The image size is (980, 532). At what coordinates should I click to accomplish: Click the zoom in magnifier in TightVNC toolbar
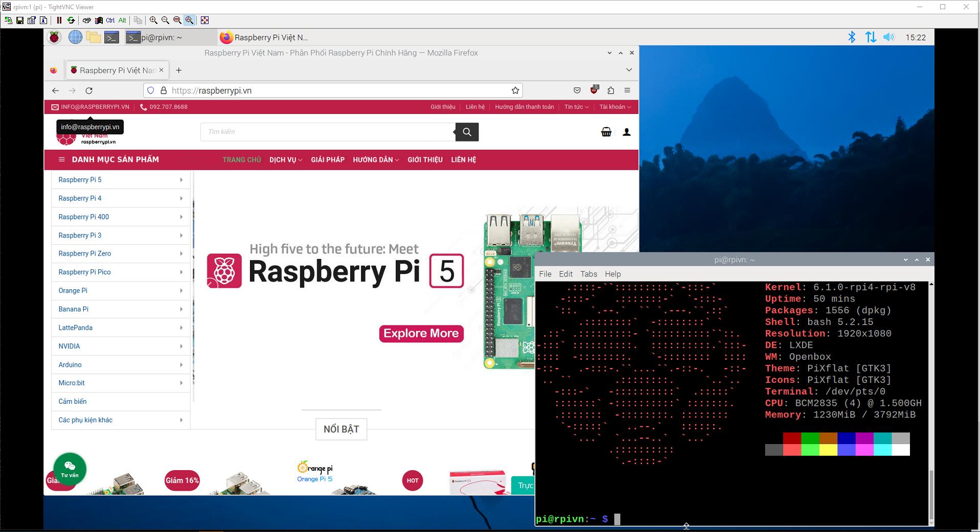(153, 20)
